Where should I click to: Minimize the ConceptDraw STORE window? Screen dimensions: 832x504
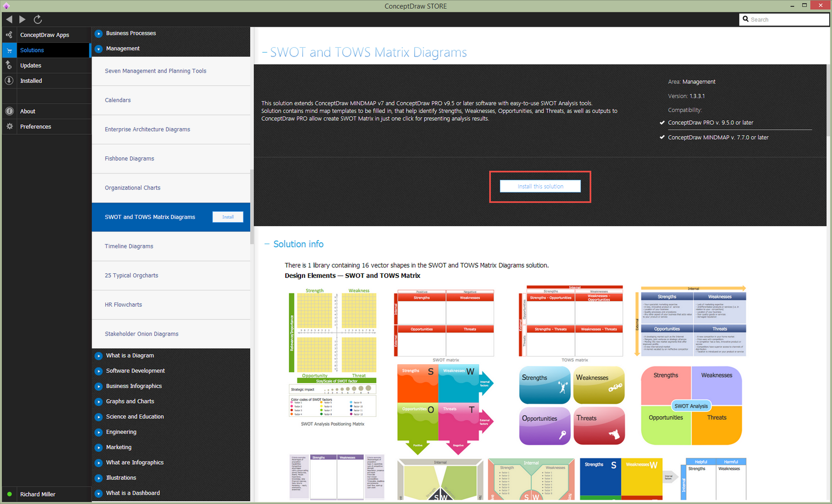791,6
